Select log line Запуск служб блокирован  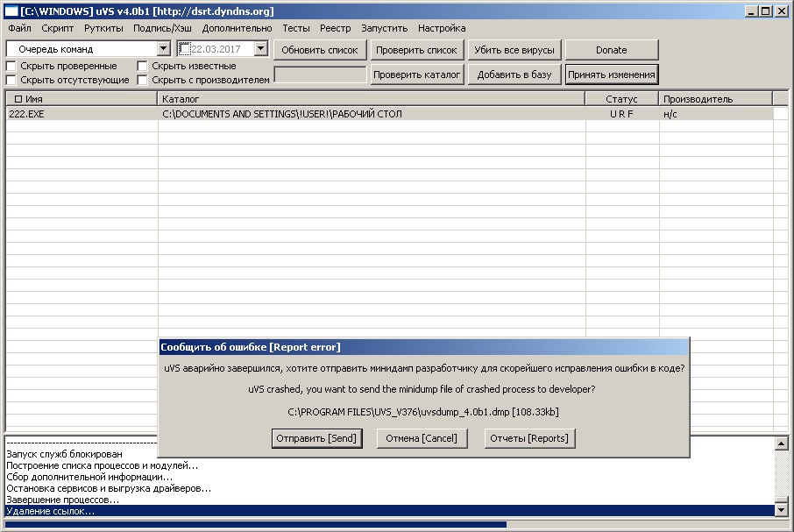click(x=64, y=454)
